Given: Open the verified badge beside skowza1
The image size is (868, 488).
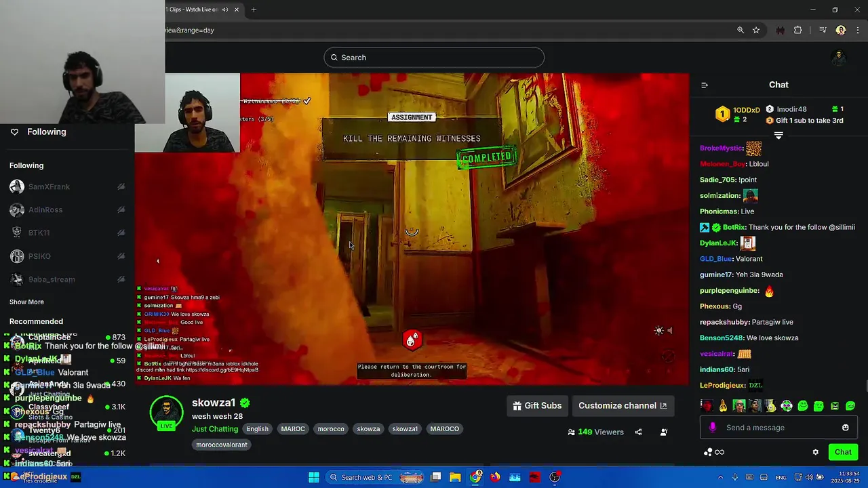Looking at the screenshot, I should click(245, 403).
